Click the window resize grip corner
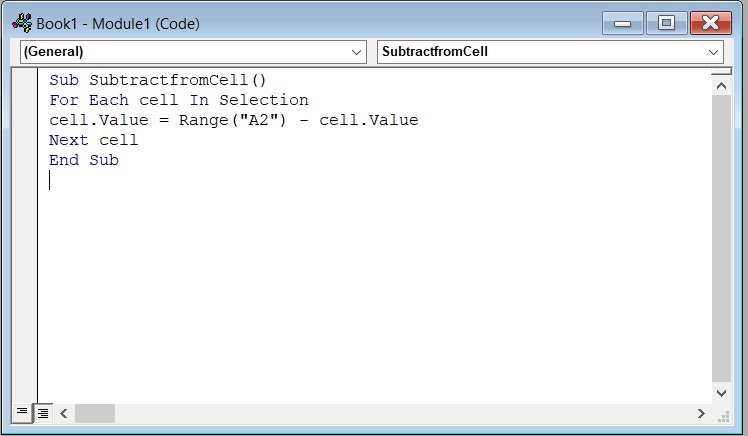 coord(723,416)
